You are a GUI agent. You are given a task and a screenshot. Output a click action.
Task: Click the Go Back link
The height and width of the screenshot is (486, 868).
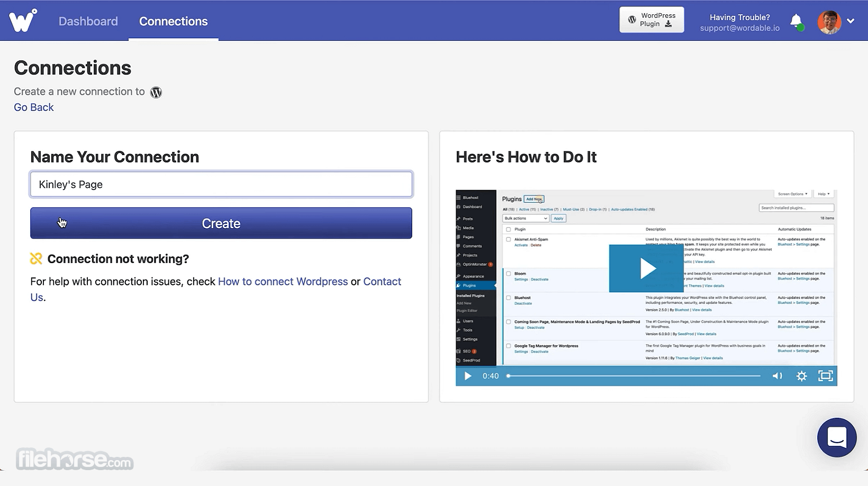[x=34, y=107]
